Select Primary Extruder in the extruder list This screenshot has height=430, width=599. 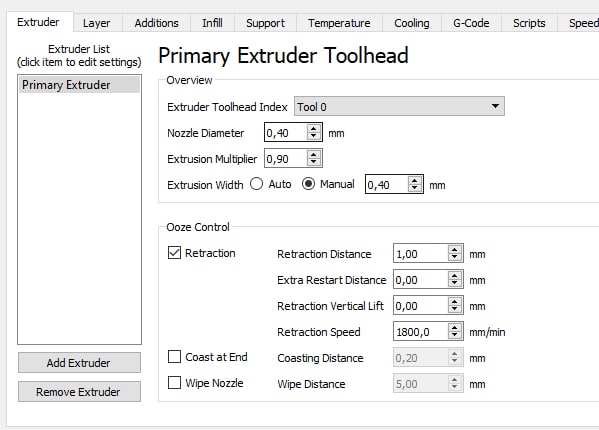click(x=79, y=85)
